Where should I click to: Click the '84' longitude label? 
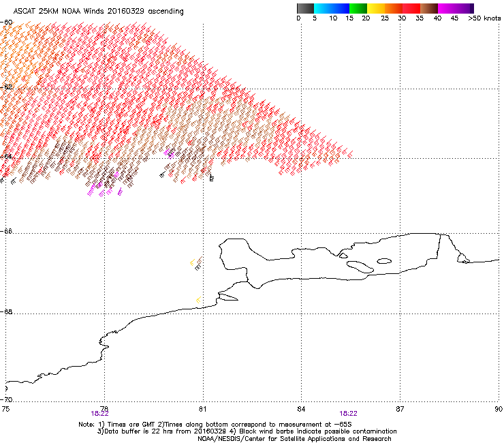(x=301, y=409)
